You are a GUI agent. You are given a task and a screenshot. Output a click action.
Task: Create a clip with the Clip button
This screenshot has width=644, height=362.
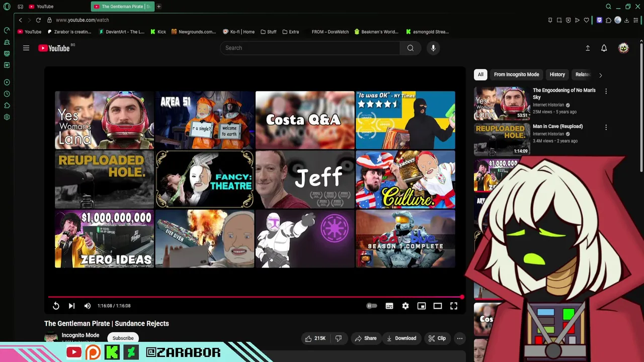coord(437,338)
